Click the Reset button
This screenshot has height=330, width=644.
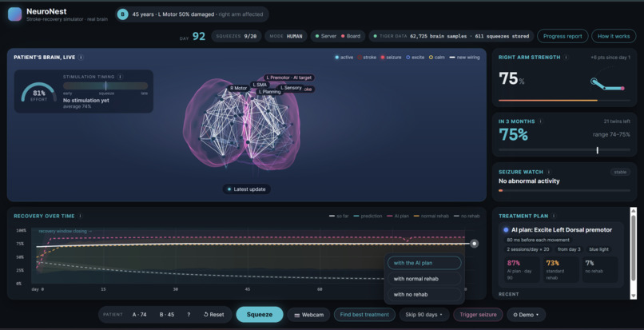(213, 314)
